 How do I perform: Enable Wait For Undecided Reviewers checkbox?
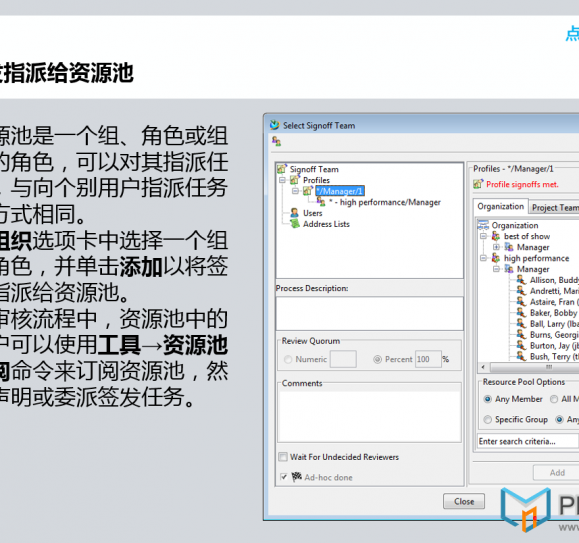(x=283, y=457)
